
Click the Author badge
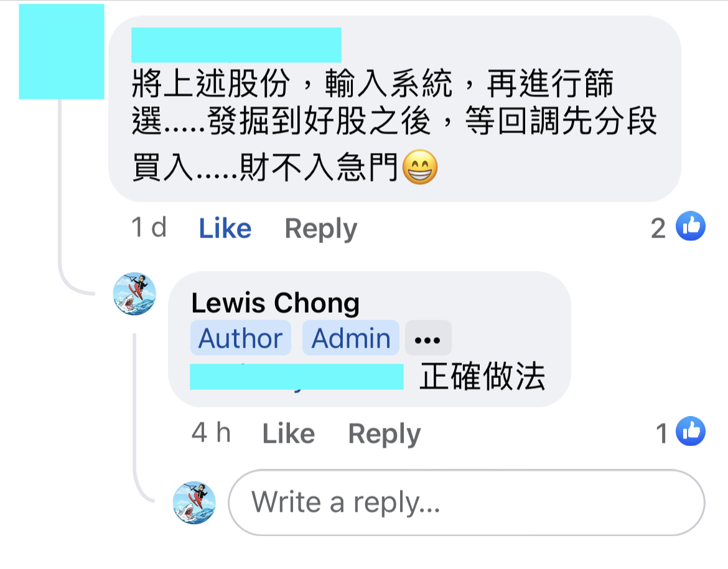[x=241, y=338]
